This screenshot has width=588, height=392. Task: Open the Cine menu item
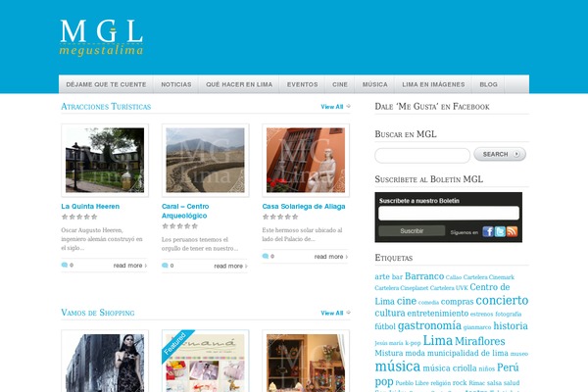coord(340,84)
